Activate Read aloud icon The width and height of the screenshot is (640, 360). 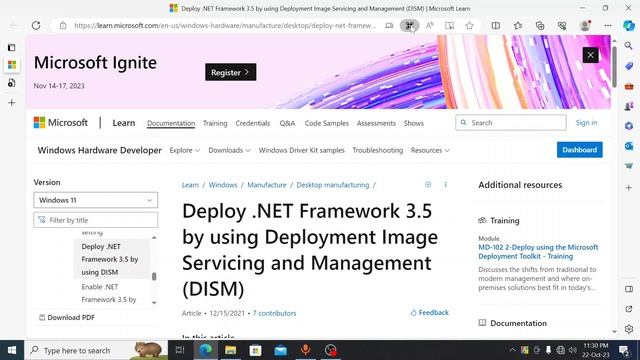click(429, 25)
